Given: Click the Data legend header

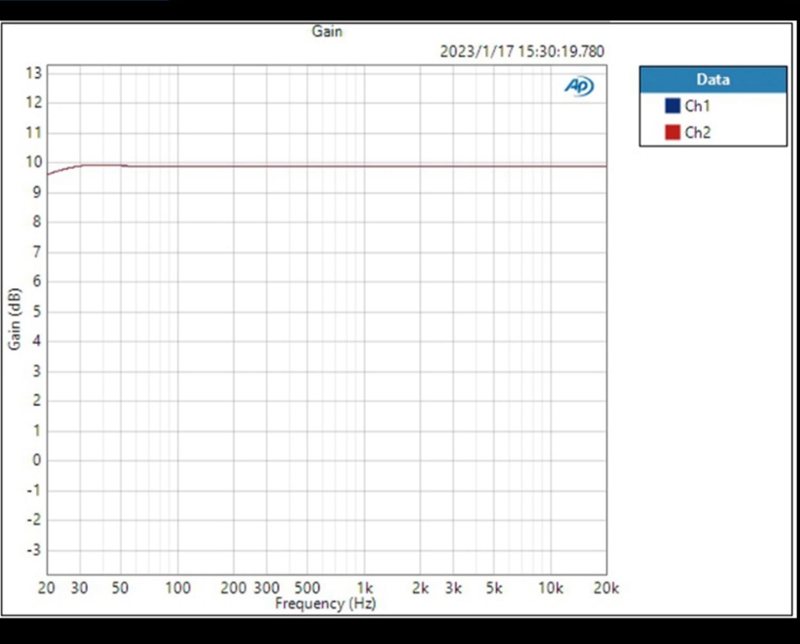Looking at the screenshot, I should 713,80.
